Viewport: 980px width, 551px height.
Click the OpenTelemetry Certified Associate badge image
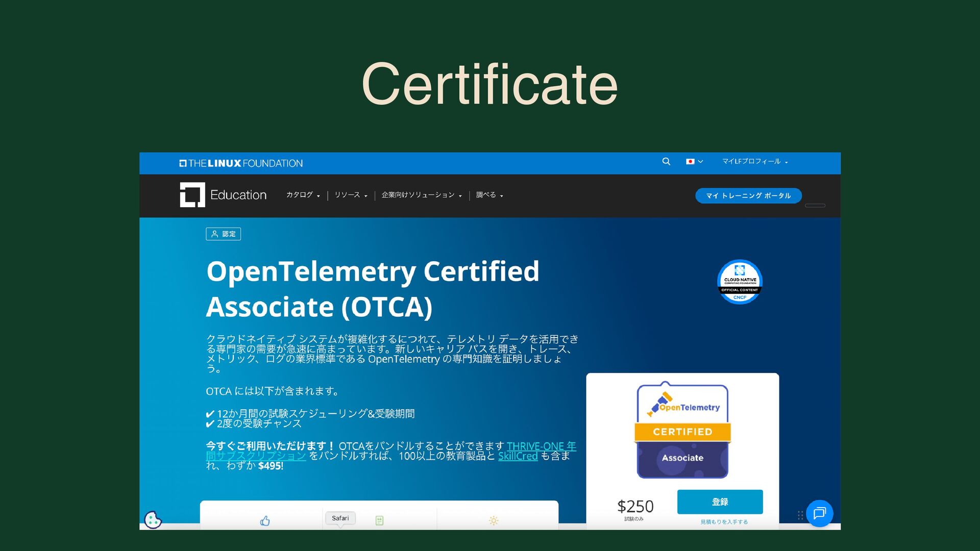point(682,430)
